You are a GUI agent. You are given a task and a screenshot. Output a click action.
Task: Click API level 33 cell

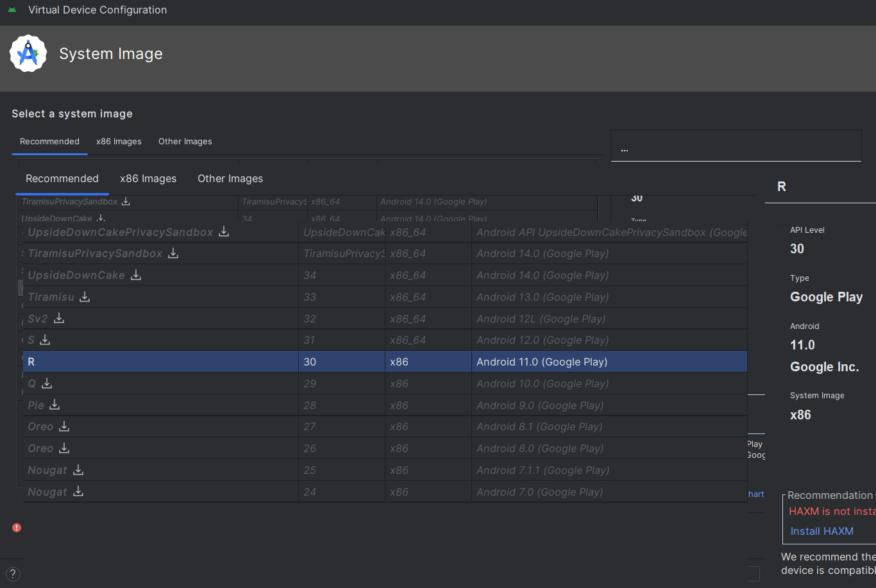coord(342,297)
